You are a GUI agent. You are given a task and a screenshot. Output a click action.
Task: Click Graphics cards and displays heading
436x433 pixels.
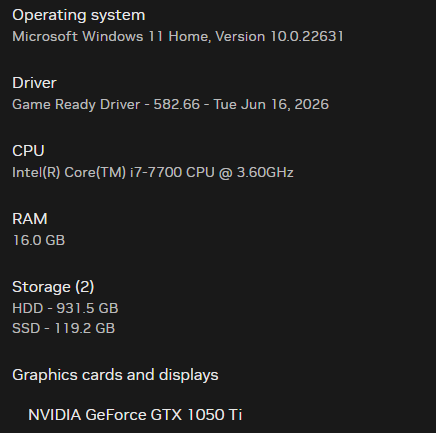(x=115, y=375)
